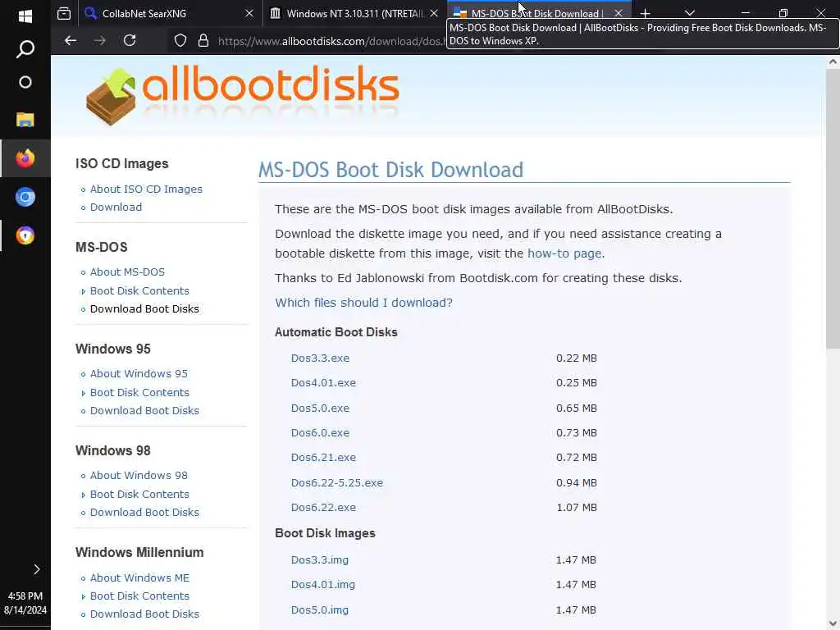
Task: Open About Windows 98 link
Action: coord(139,476)
